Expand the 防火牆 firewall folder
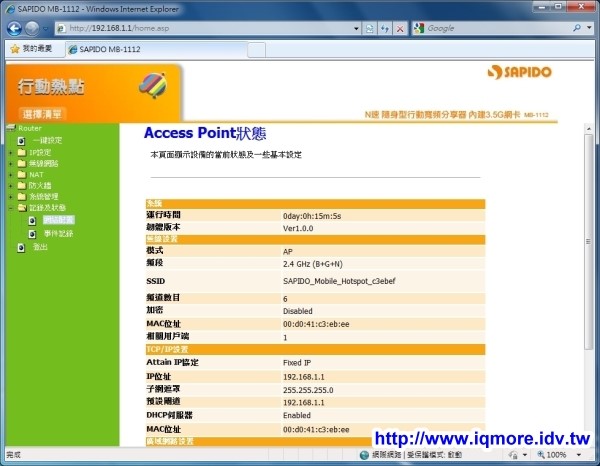This screenshot has width=600, height=466. 11,186
